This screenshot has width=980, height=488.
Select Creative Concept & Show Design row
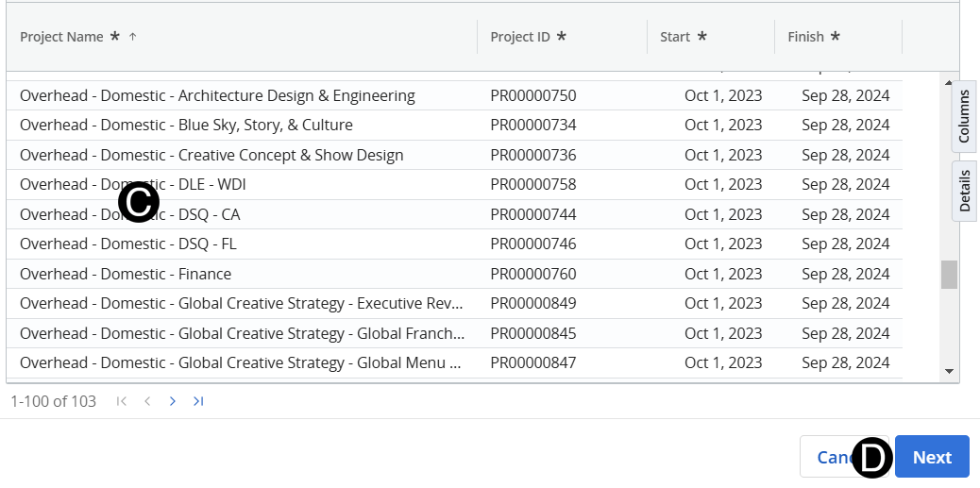tap(211, 155)
